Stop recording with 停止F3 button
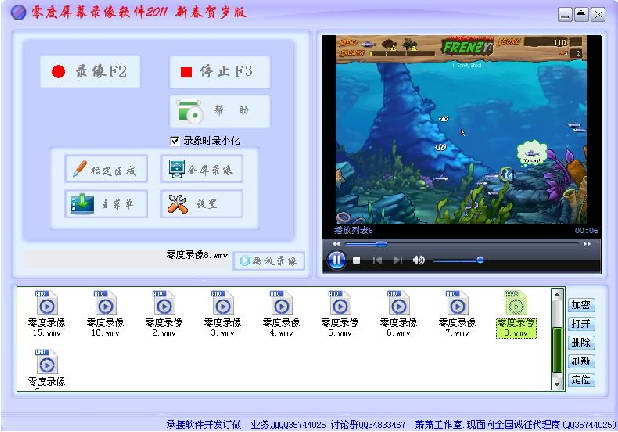 (x=220, y=72)
